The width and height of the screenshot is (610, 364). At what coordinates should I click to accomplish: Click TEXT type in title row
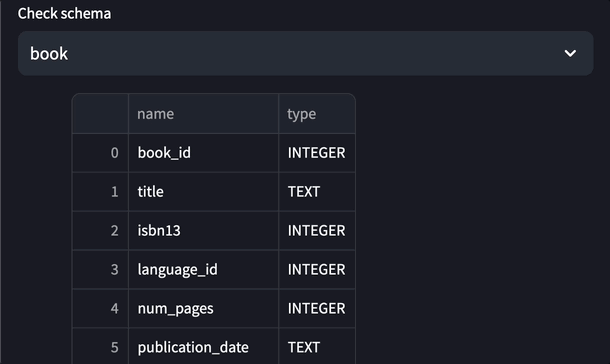coord(317,192)
